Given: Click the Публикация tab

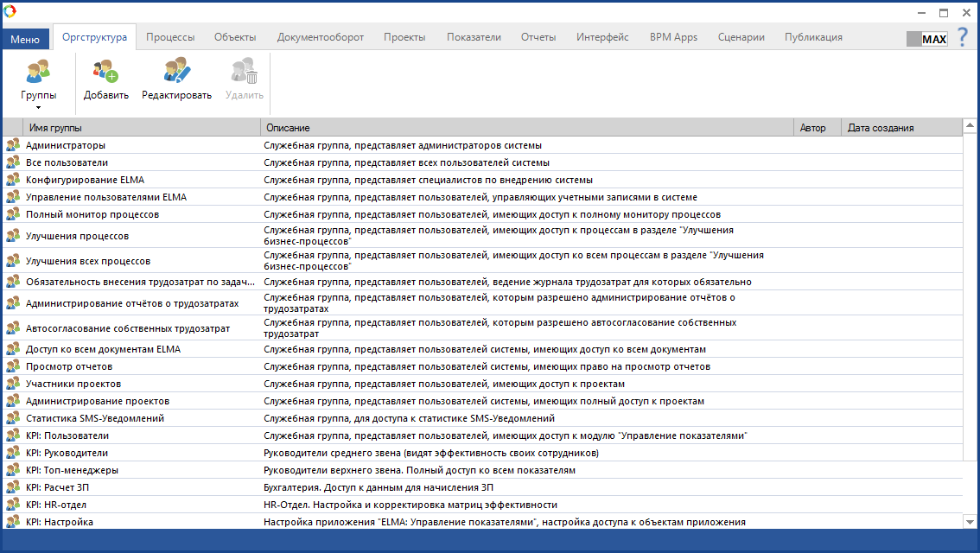Looking at the screenshot, I should pyautogui.click(x=813, y=37).
